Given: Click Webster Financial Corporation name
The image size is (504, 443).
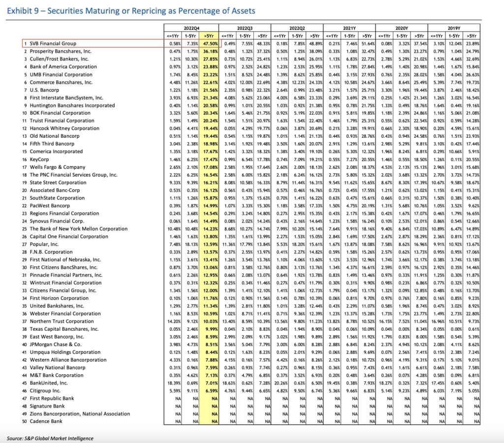Looking at the screenshot, I should click(x=65, y=314).
